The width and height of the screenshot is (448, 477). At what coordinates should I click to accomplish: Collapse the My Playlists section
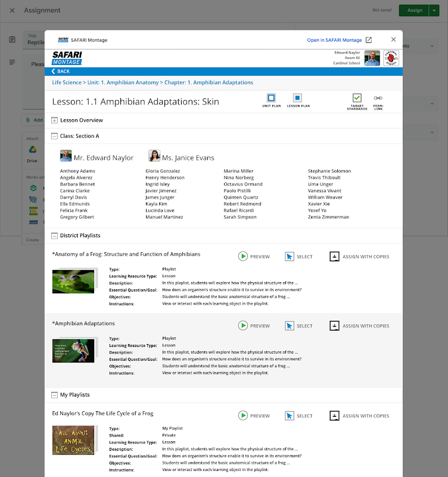54,395
